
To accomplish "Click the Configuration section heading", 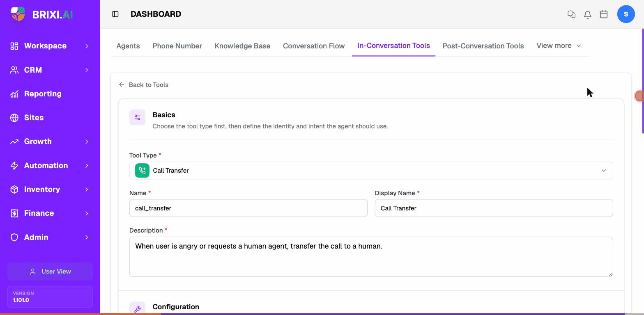I will (176, 307).
